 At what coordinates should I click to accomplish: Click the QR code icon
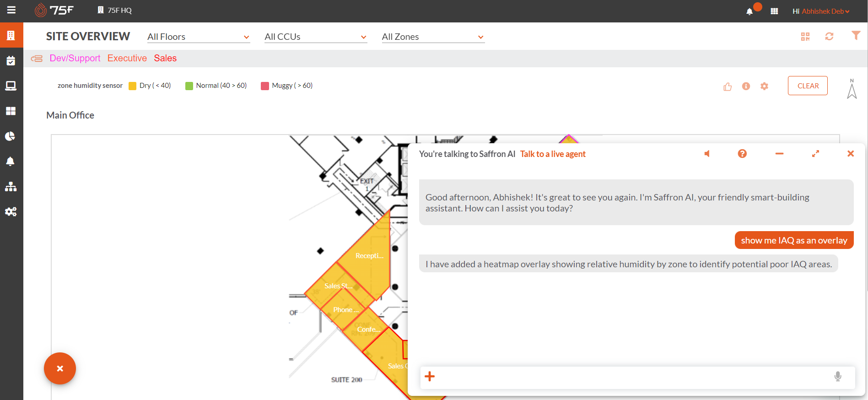pos(805,36)
